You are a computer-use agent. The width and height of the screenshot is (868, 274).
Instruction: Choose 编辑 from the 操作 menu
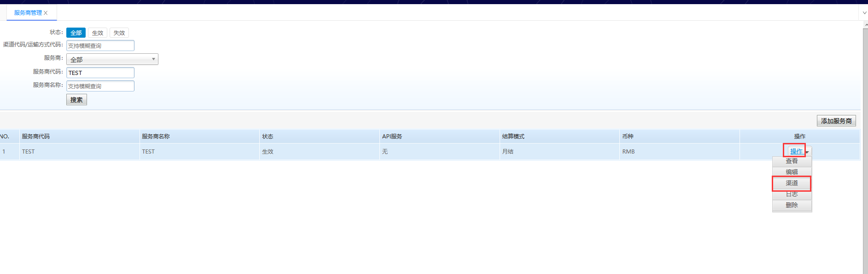coord(792,172)
